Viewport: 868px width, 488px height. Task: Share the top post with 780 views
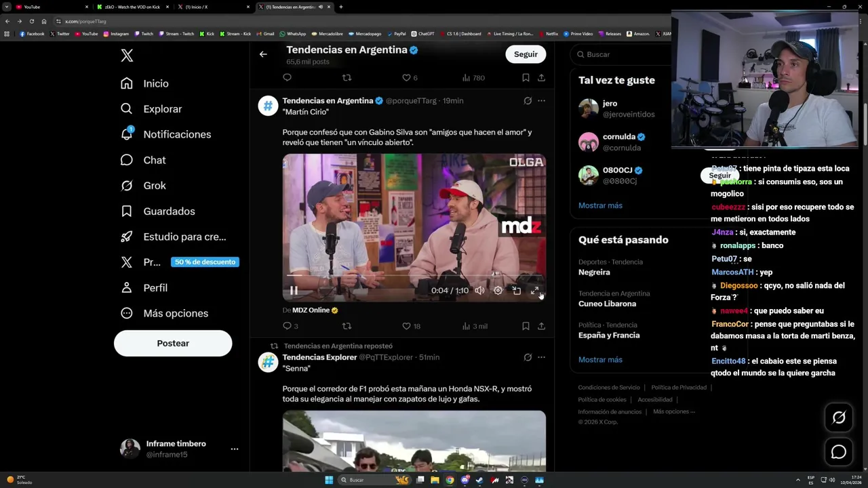point(541,78)
